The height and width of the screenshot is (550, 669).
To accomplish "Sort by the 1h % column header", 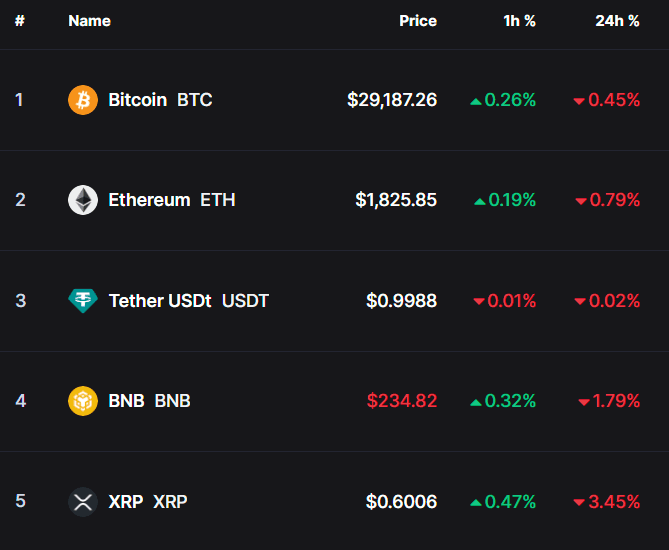I will click(x=519, y=20).
